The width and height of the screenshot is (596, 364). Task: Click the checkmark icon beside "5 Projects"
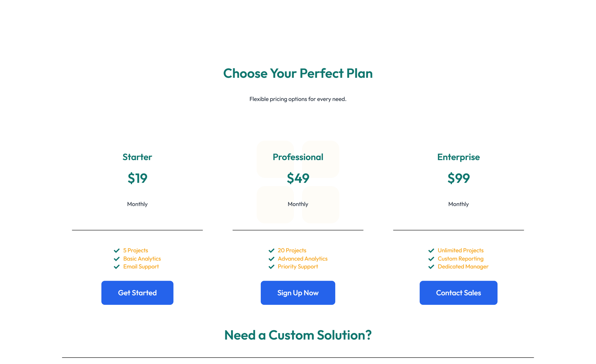117,250
